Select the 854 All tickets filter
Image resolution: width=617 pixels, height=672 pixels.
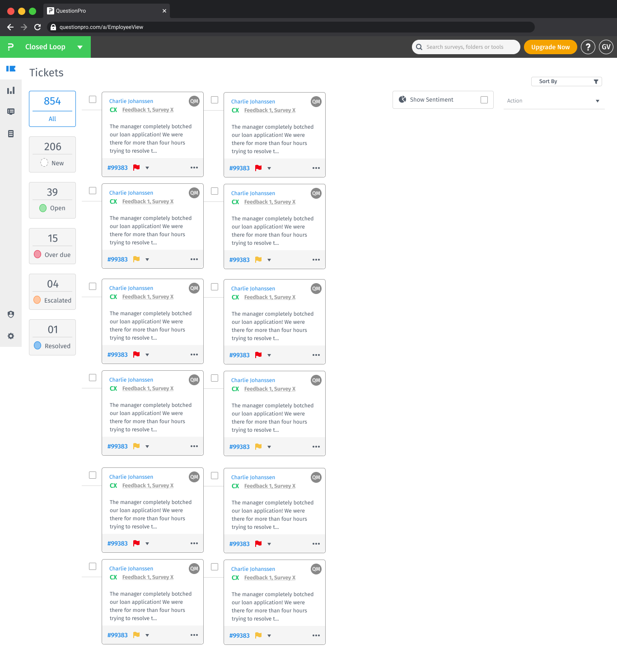tap(52, 109)
